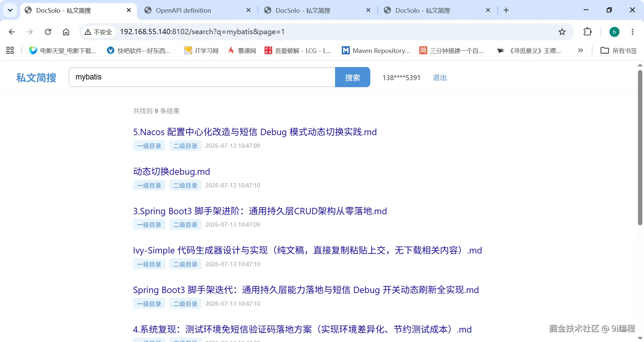
Task: Click 二级目录 tag under 动态切换debug.md
Action: [x=185, y=185]
